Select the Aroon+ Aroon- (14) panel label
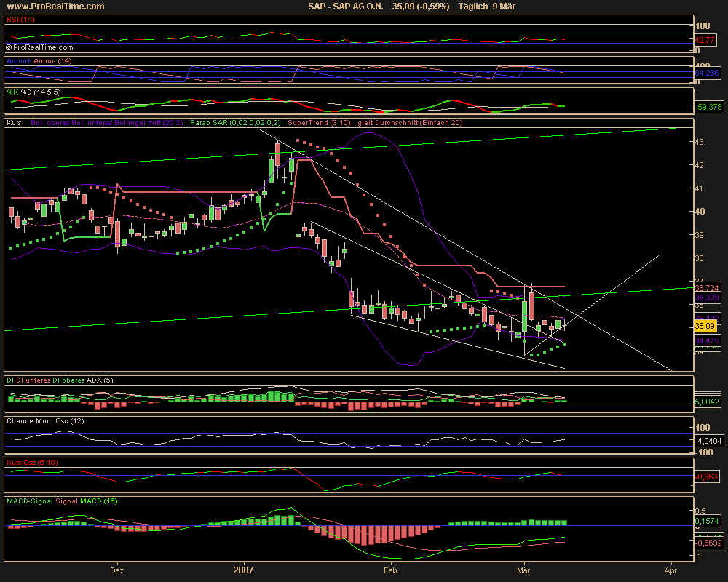Viewport: 728px width, 582px height. click(x=39, y=61)
